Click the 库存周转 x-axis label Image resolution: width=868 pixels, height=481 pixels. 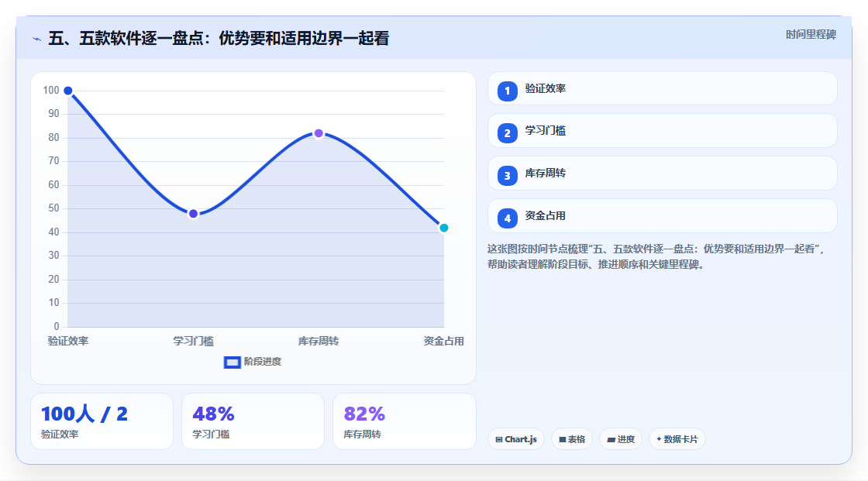319,341
